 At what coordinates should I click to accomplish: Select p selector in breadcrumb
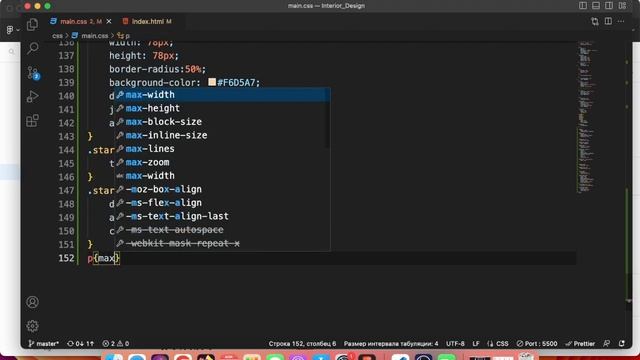(x=124, y=36)
